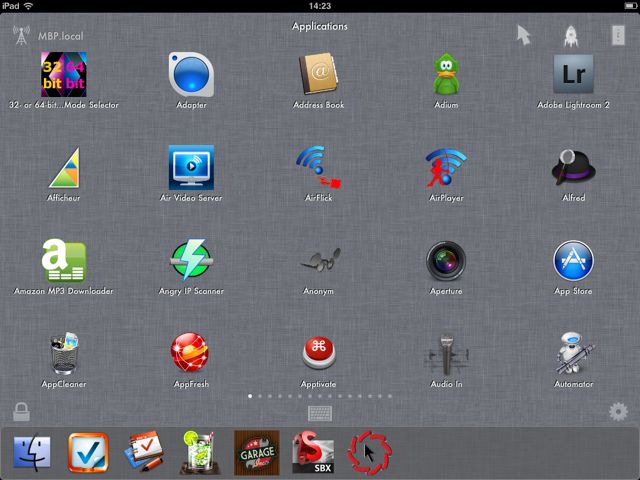Open AirPlayer application
This screenshot has width=640, height=480.
tap(446, 168)
